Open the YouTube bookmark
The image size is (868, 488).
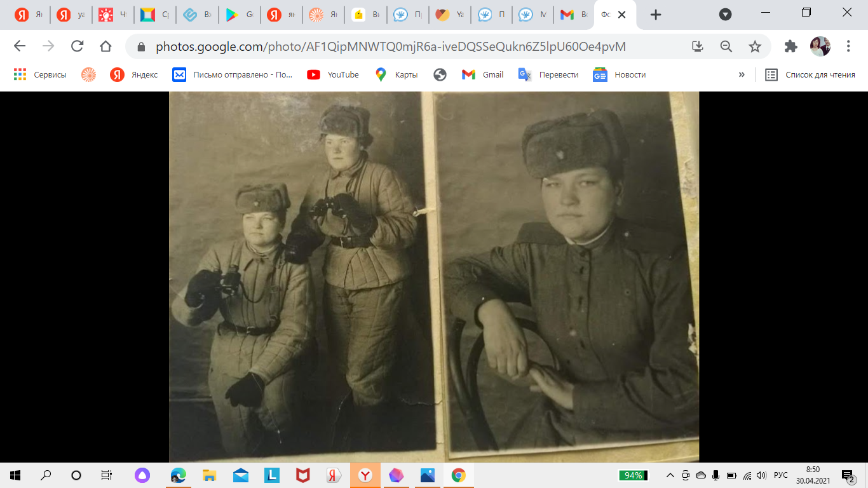pyautogui.click(x=333, y=75)
